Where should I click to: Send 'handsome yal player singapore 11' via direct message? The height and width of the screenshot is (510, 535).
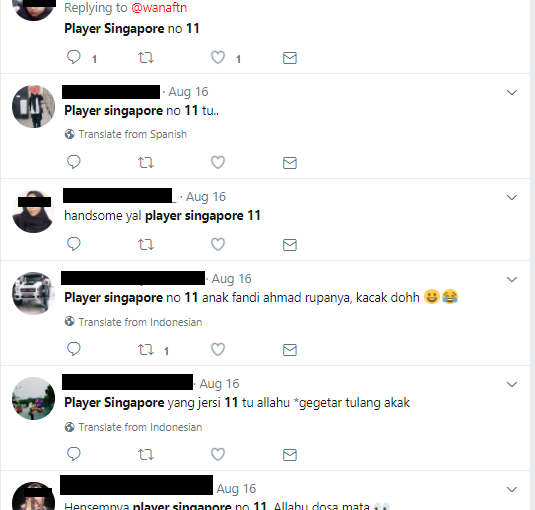pyautogui.click(x=290, y=245)
